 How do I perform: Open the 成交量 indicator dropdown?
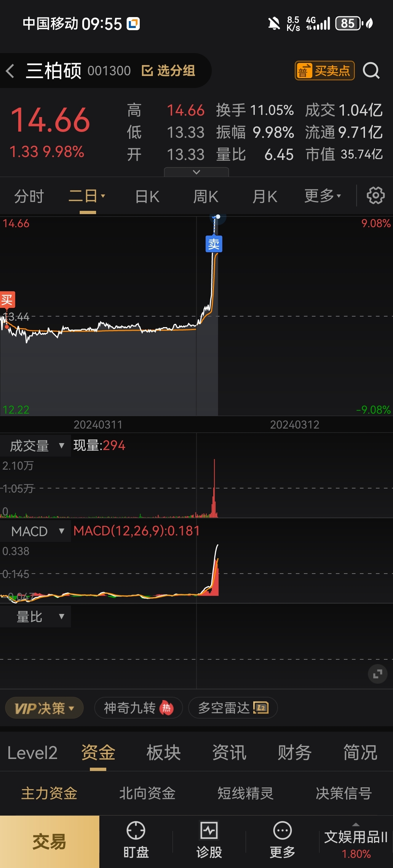coord(36,446)
